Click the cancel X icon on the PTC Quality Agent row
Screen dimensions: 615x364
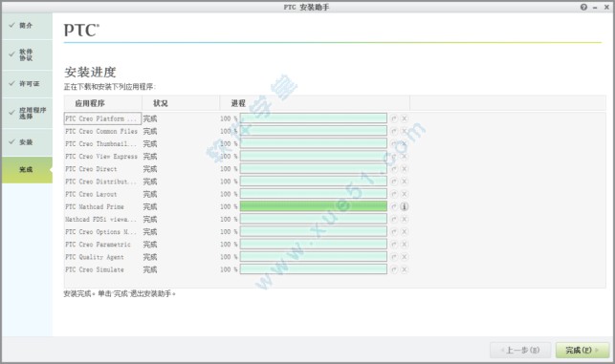point(405,257)
